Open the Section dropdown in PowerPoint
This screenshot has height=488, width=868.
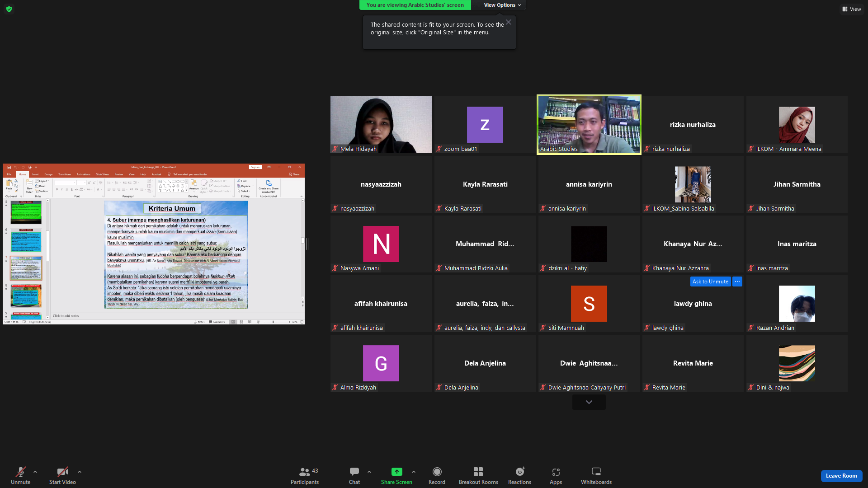[43, 191]
